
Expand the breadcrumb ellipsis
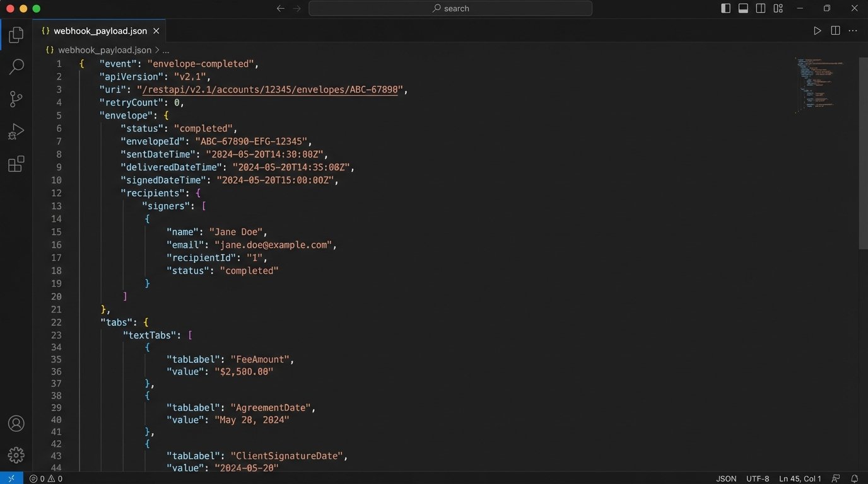tap(165, 50)
